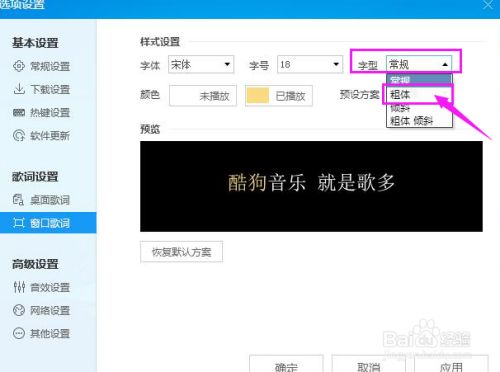Viewport: 500px width, 372px height.
Task: Click the refresh icon for 软件更新
Action: [x=19, y=136]
